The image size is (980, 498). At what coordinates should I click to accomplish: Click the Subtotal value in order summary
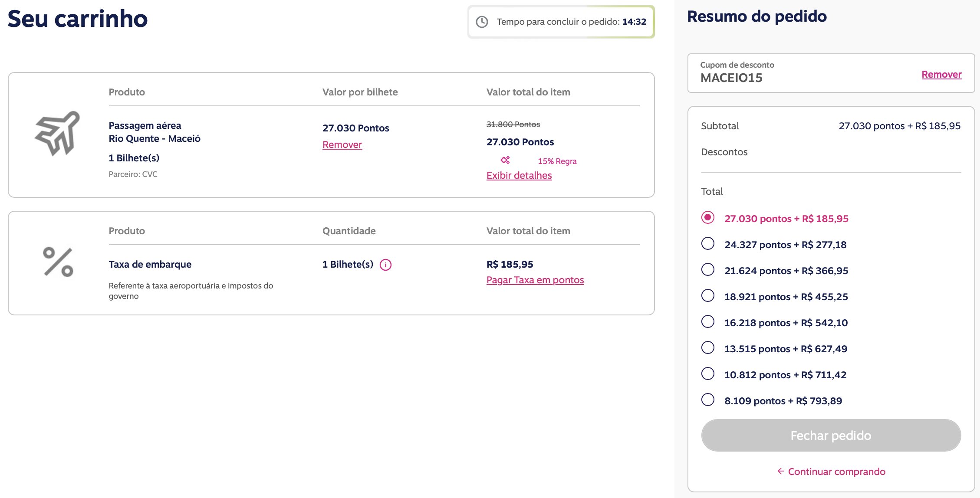(899, 126)
